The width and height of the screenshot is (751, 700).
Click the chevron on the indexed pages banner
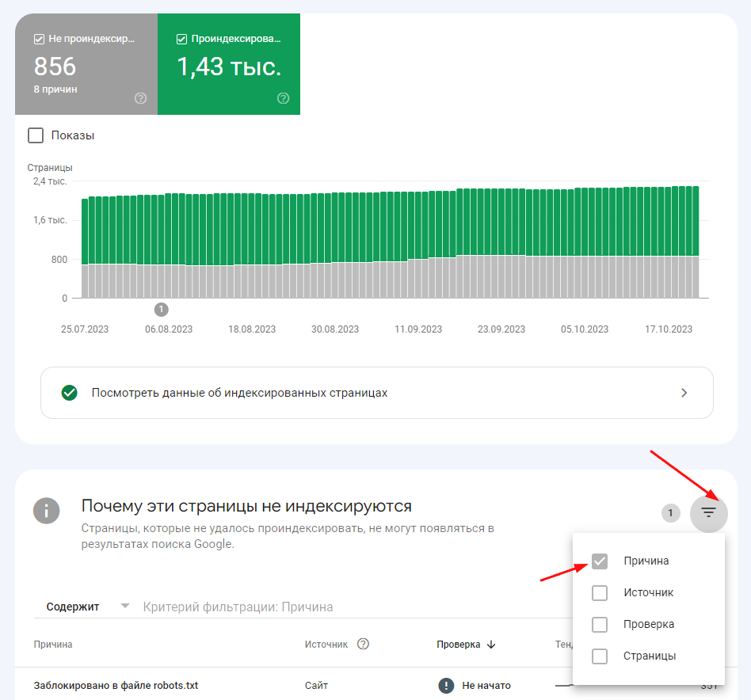pos(686,392)
